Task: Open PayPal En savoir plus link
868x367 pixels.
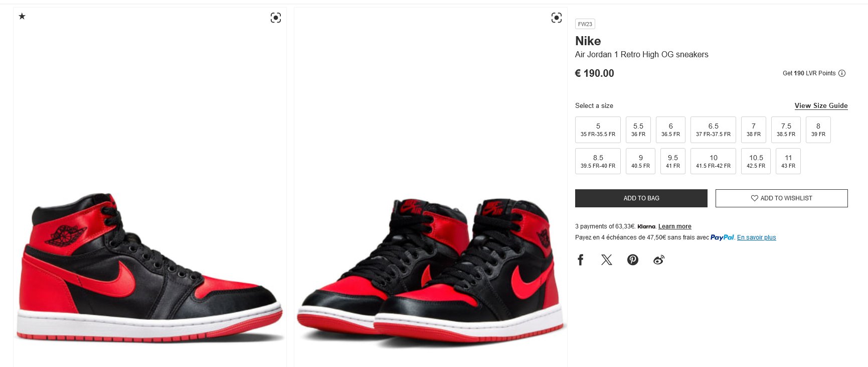Action: click(x=756, y=237)
